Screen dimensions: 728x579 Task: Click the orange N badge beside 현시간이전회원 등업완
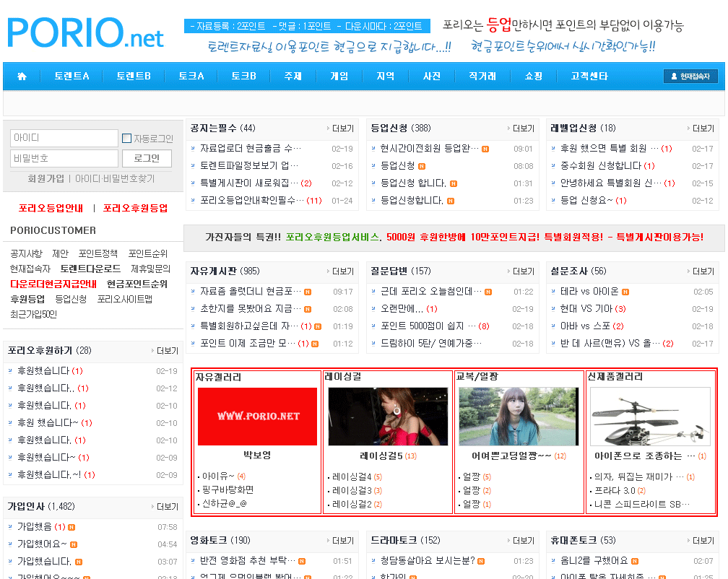485,149
